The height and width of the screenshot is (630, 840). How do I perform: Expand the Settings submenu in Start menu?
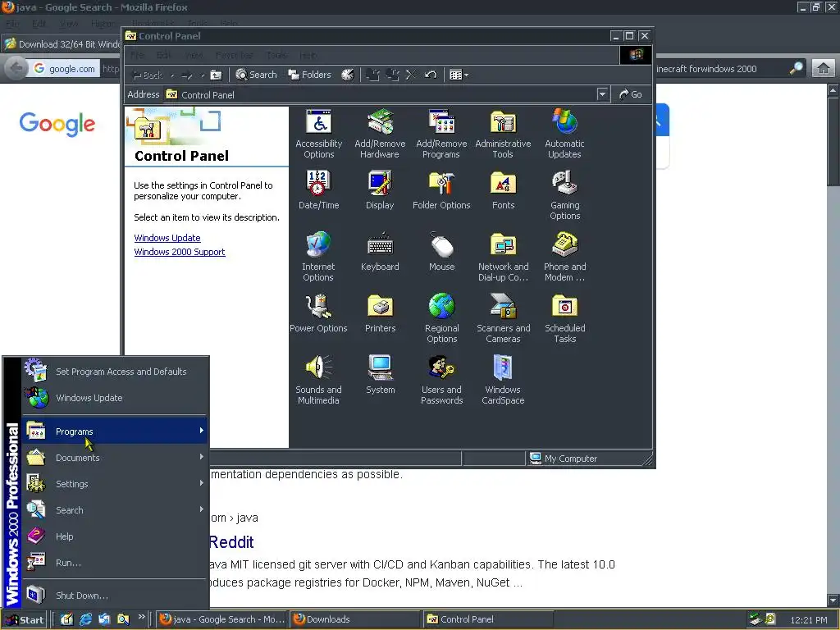(115, 484)
